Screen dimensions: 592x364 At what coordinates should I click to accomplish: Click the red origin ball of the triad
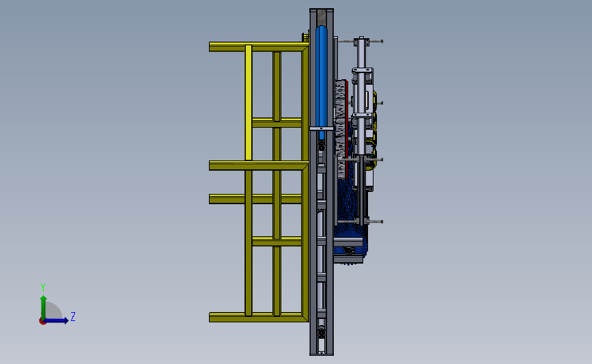tap(42, 322)
